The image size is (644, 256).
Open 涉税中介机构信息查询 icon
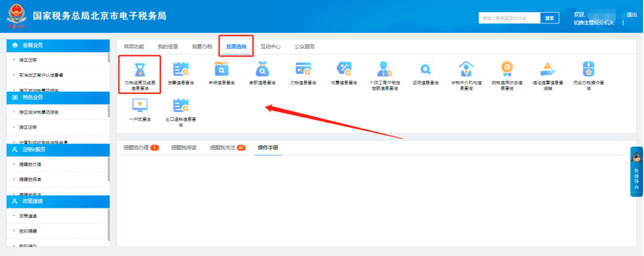466,69
